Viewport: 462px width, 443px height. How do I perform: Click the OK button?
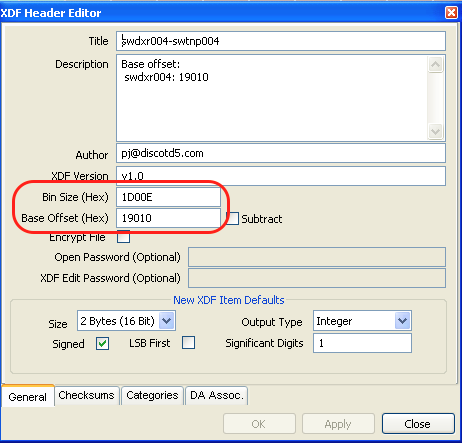pyautogui.click(x=259, y=424)
